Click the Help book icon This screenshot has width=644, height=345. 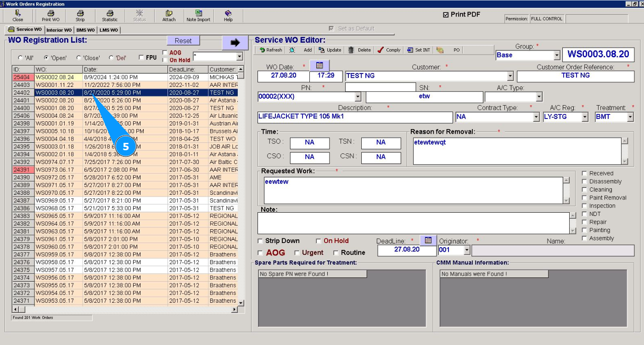coord(228,13)
